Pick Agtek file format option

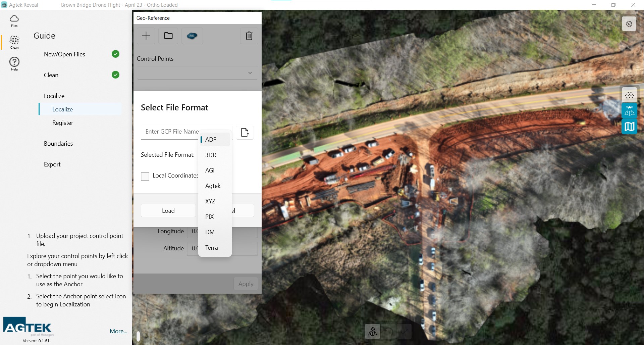click(x=213, y=186)
